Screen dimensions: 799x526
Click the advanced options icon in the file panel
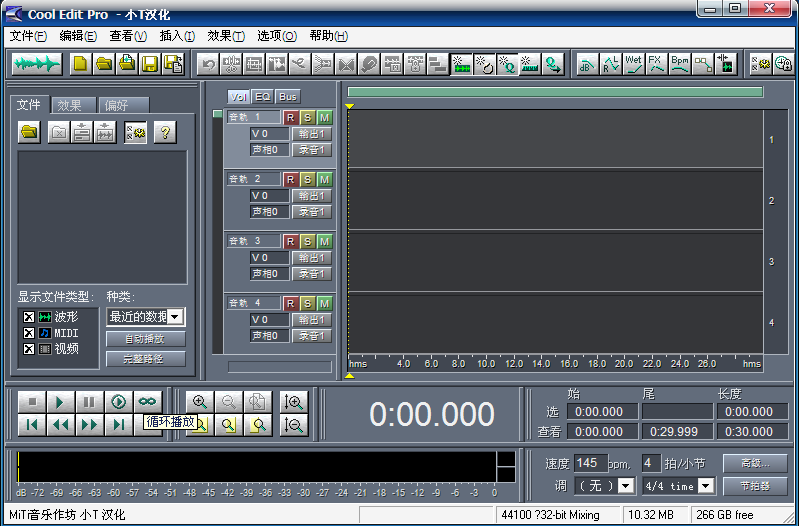pyautogui.click(x=136, y=133)
